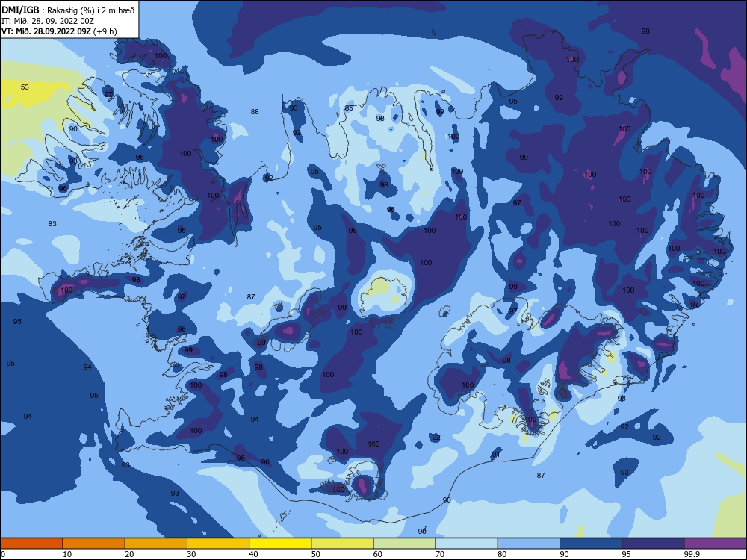Click the 40–50 bright yellow legend swatch
This screenshot has height=560, width=747.
coord(280,544)
